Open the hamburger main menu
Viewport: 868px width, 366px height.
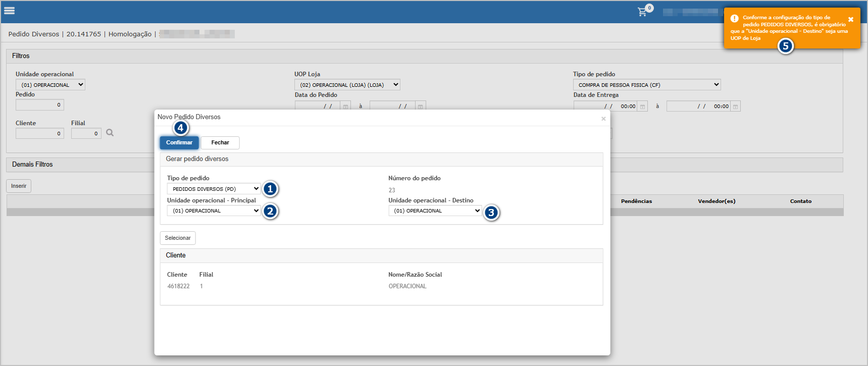click(10, 11)
